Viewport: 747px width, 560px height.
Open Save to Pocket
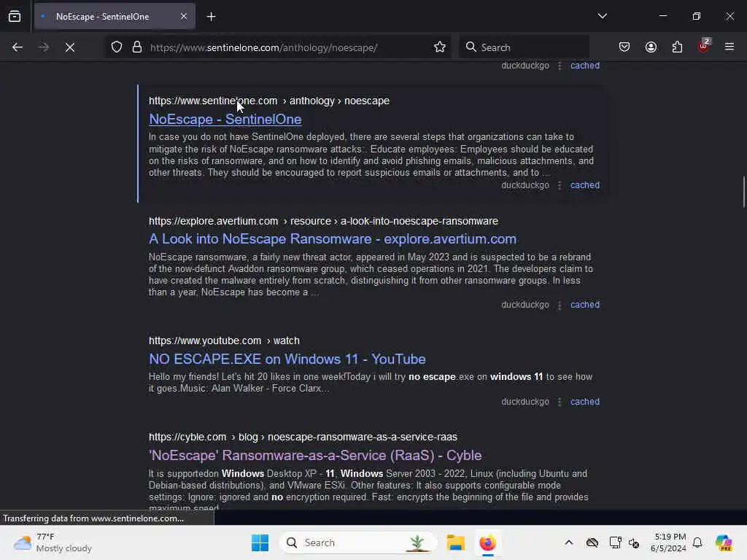(x=624, y=47)
